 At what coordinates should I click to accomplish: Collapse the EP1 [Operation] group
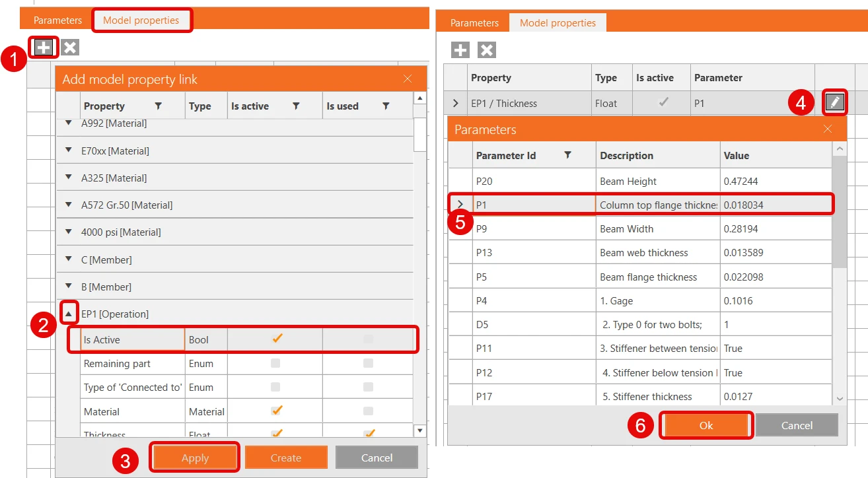click(x=69, y=314)
